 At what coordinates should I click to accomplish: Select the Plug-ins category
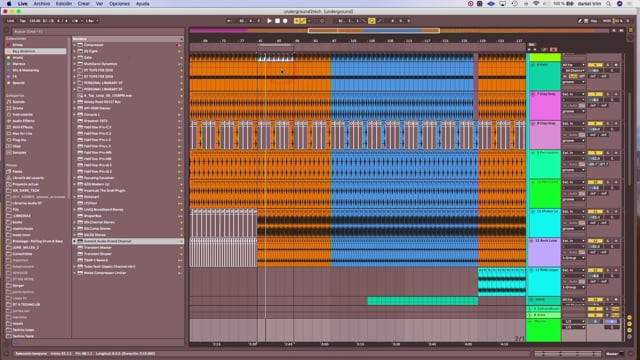(19, 140)
